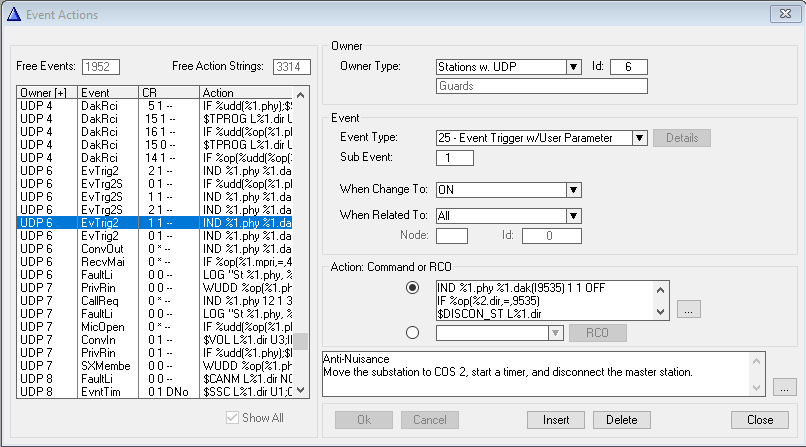Viewport: 806px width, 447px height.
Task: Toggle the Show All checkbox
Action: [x=233, y=418]
